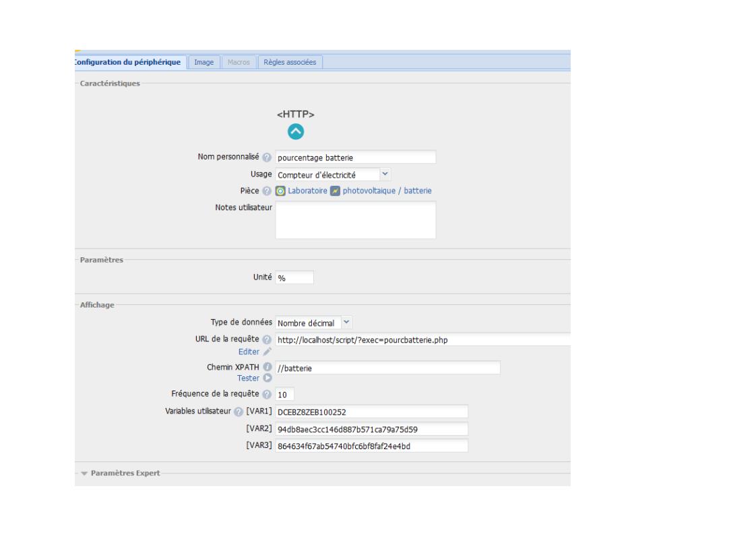
Task: Click info icon beside Chemin XPATH
Action: 267,367
